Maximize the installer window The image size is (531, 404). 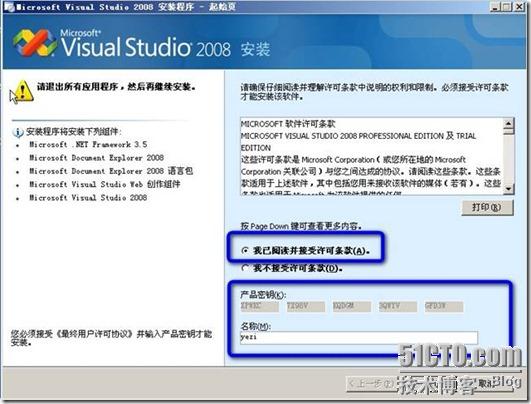coord(507,6)
